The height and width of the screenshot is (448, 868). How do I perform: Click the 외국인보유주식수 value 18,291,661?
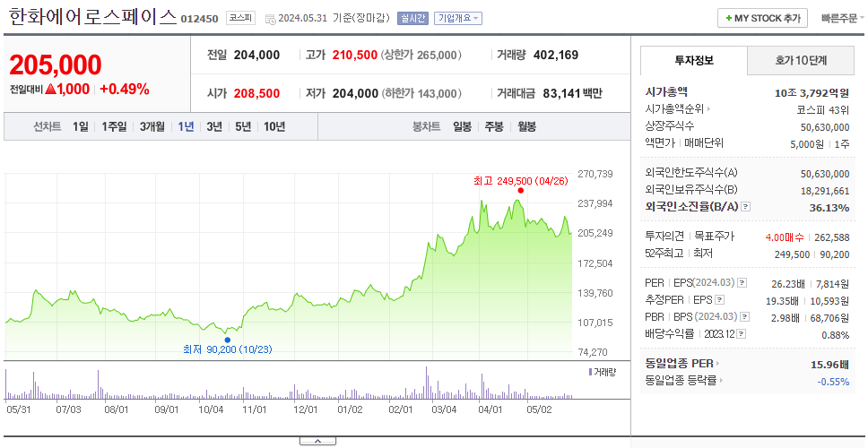[x=825, y=191]
